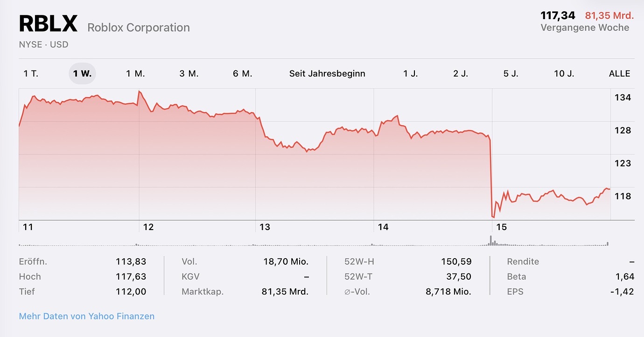The image size is (644, 337).
Task: Select the 1 T. time range
Action: [31, 74]
